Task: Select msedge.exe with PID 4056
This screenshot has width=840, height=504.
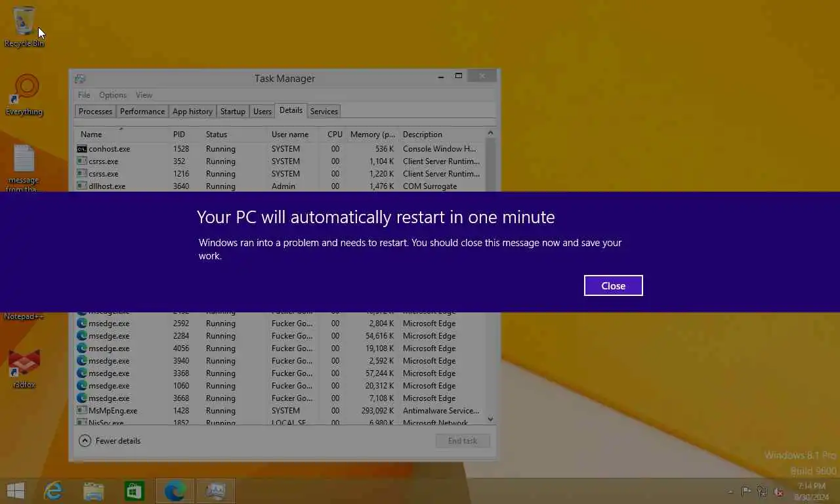Action: pyautogui.click(x=280, y=348)
